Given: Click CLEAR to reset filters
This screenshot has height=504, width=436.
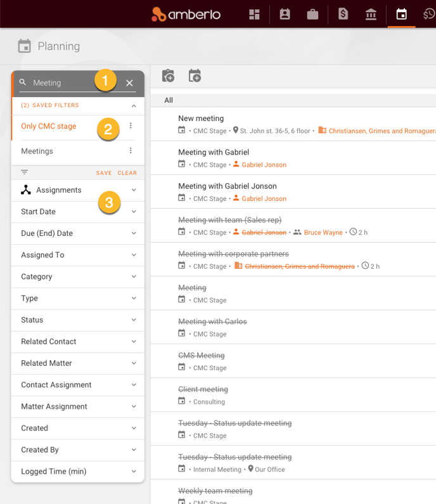Looking at the screenshot, I should (127, 173).
